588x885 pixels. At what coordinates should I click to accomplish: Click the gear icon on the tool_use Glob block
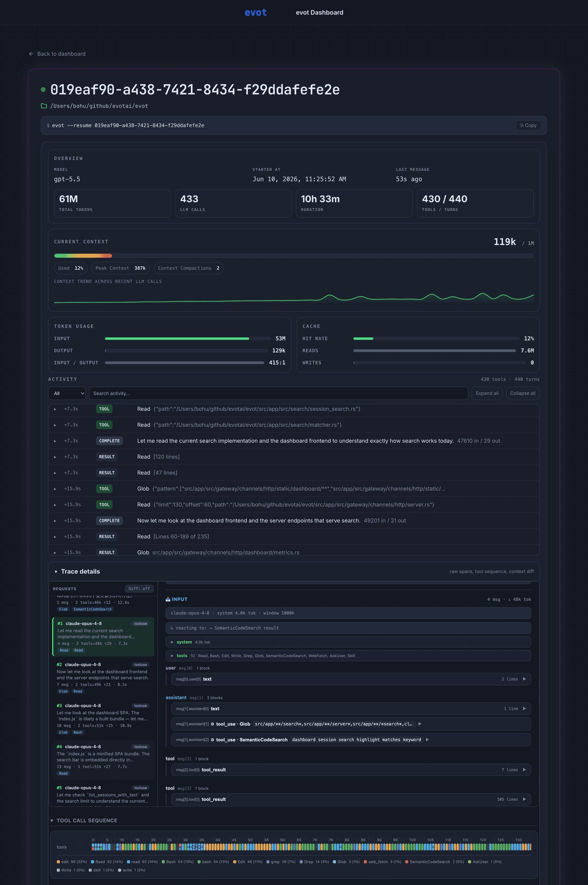212,724
